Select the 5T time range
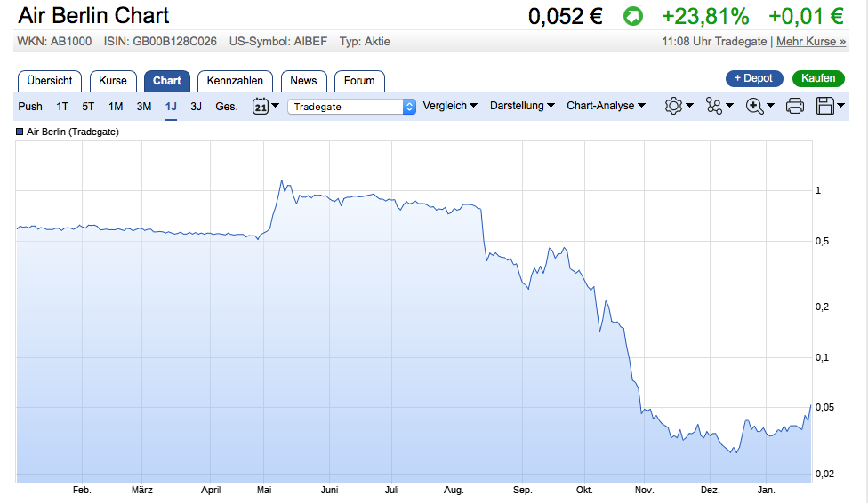Image resolution: width=868 pixels, height=503 pixels. point(88,107)
